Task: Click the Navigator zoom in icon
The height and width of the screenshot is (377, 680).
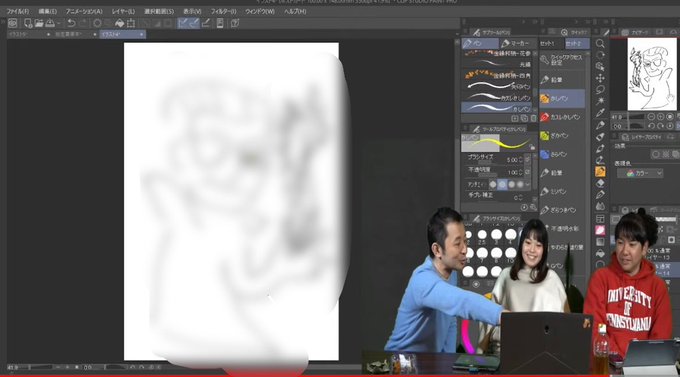Action: [x=660, y=117]
